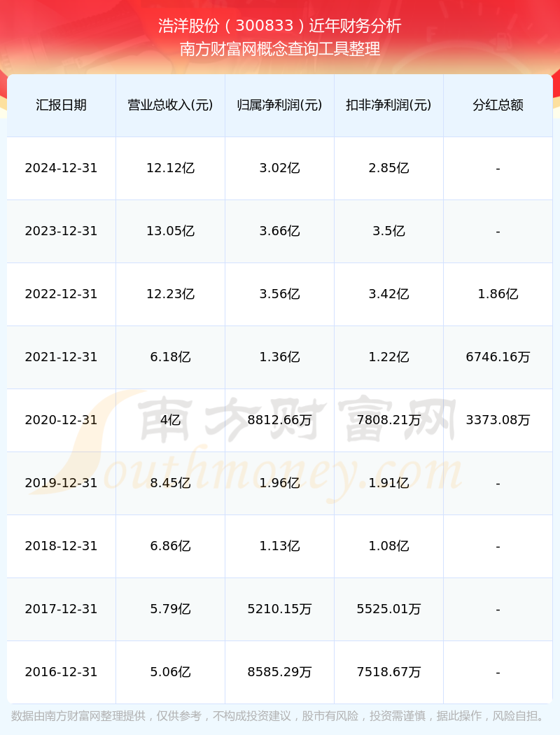Click the 1.22亿 cell

389,357
